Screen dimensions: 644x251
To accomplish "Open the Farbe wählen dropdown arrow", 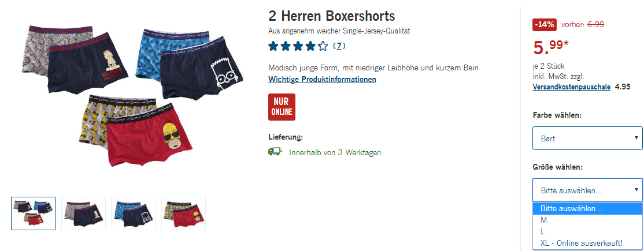I will (636, 138).
